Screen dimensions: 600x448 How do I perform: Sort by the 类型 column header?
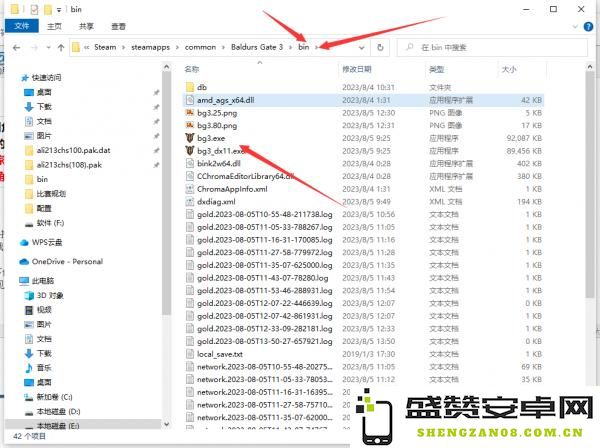tap(436, 69)
